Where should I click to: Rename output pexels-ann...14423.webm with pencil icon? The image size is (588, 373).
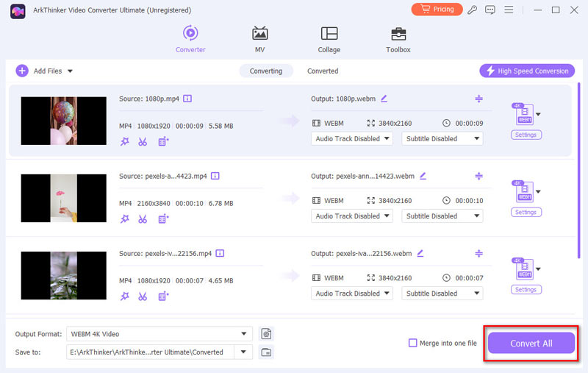[x=423, y=176]
